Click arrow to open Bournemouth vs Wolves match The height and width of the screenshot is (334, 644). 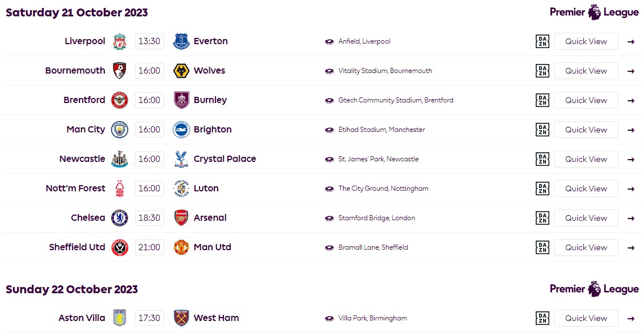coord(631,71)
